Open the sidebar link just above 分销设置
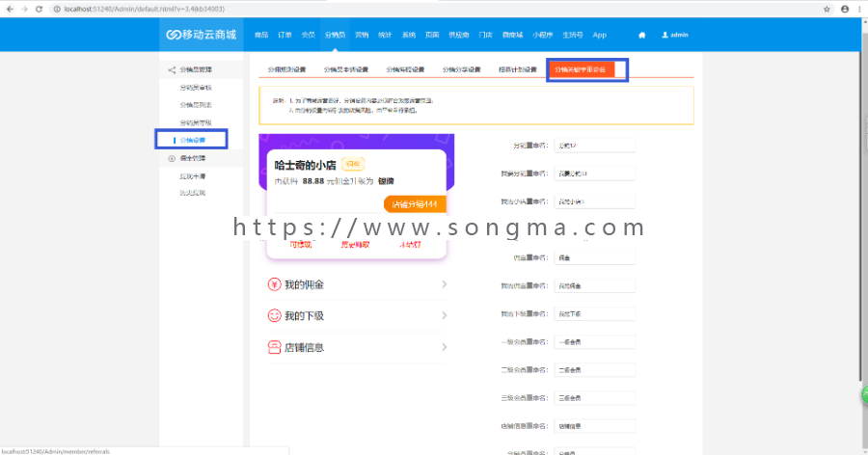 pyautogui.click(x=196, y=122)
